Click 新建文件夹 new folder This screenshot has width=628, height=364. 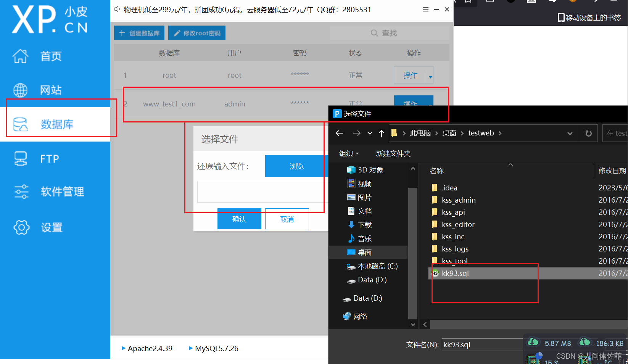click(393, 153)
